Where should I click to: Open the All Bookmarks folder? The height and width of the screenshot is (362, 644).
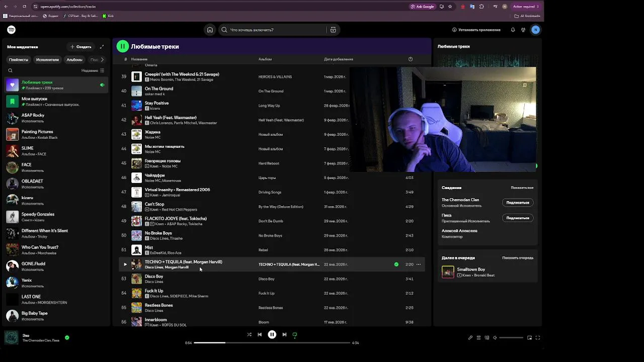(x=527, y=16)
